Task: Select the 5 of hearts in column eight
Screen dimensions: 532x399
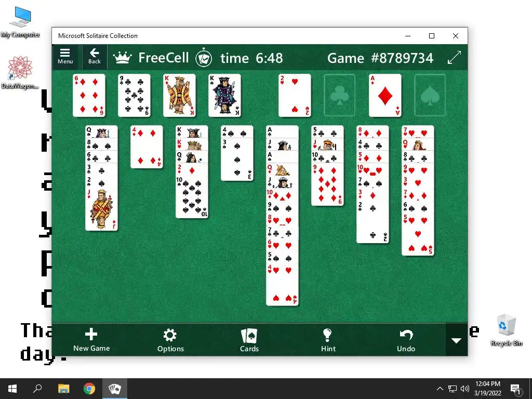Action: tap(418, 235)
